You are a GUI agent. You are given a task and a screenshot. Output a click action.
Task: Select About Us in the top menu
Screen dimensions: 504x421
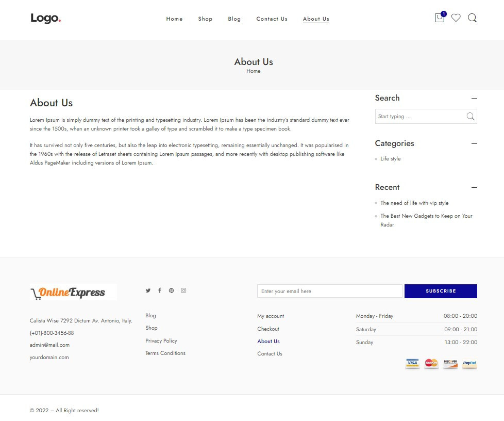pos(316,19)
